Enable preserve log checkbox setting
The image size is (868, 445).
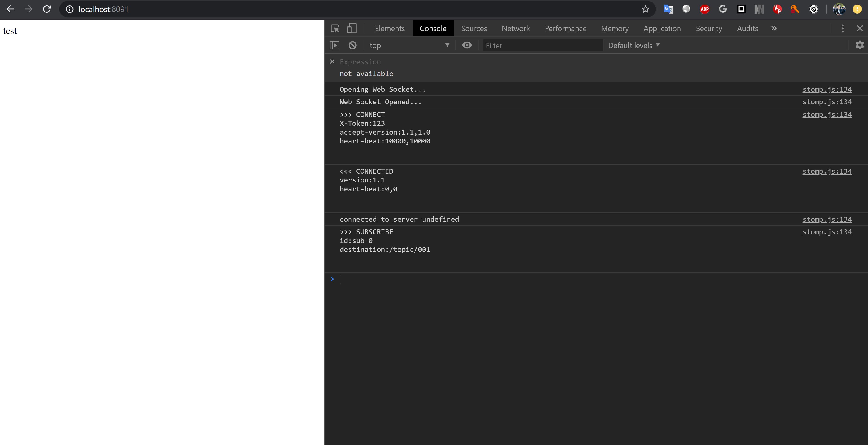click(861, 45)
